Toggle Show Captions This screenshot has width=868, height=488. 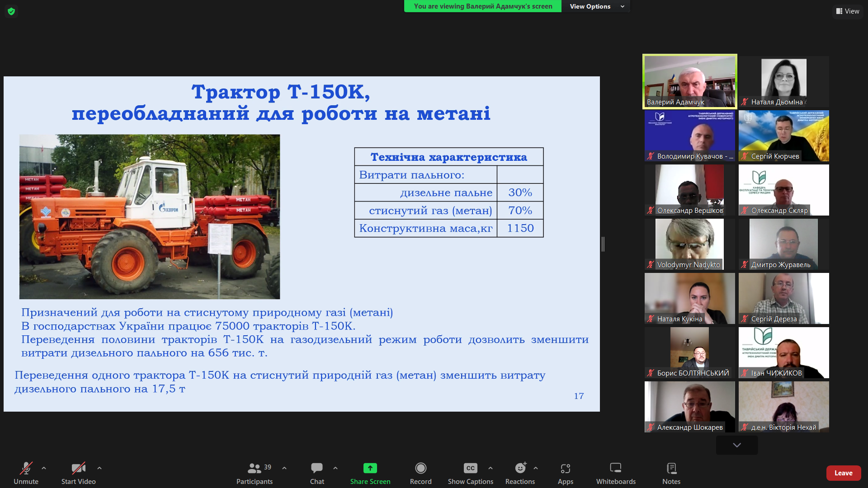(470, 473)
